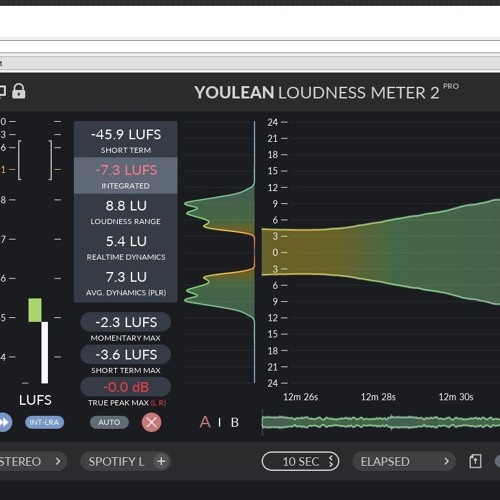Click the white LUFS meter bar
This screenshot has height=500, width=500.
click(x=45, y=353)
